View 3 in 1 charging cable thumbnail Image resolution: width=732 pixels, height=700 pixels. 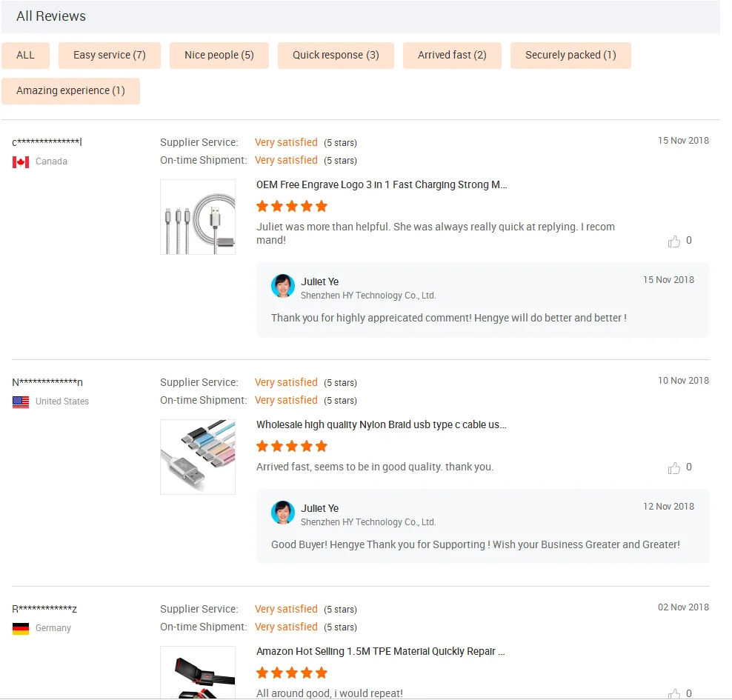point(198,217)
